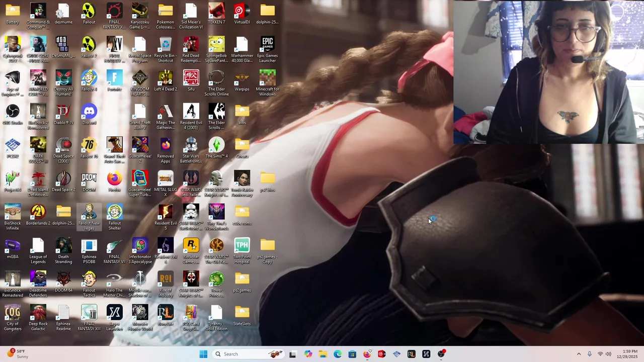Select the Grand Theft Auto San Andreas icon
Image resolution: width=644 pixels, height=362 pixels.
(115, 150)
